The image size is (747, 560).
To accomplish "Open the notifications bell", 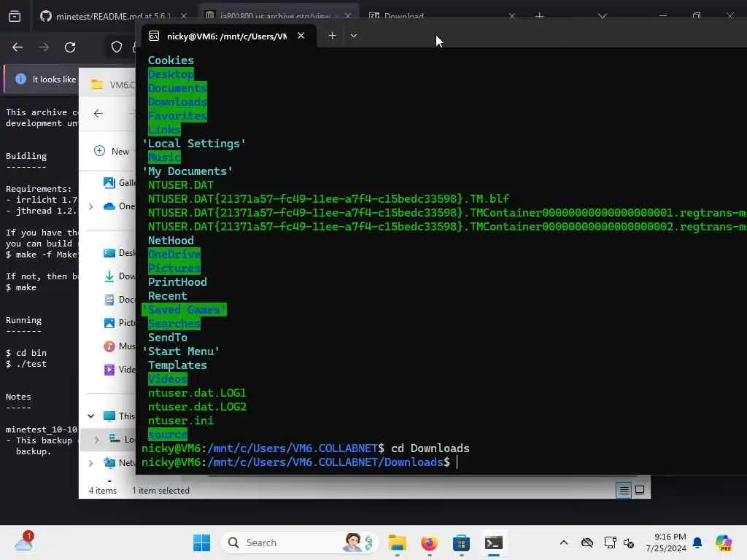I will coord(697,542).
